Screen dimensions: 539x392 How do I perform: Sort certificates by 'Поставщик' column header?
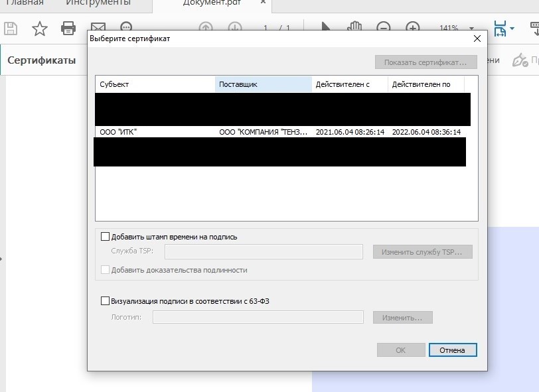(263, 84)
